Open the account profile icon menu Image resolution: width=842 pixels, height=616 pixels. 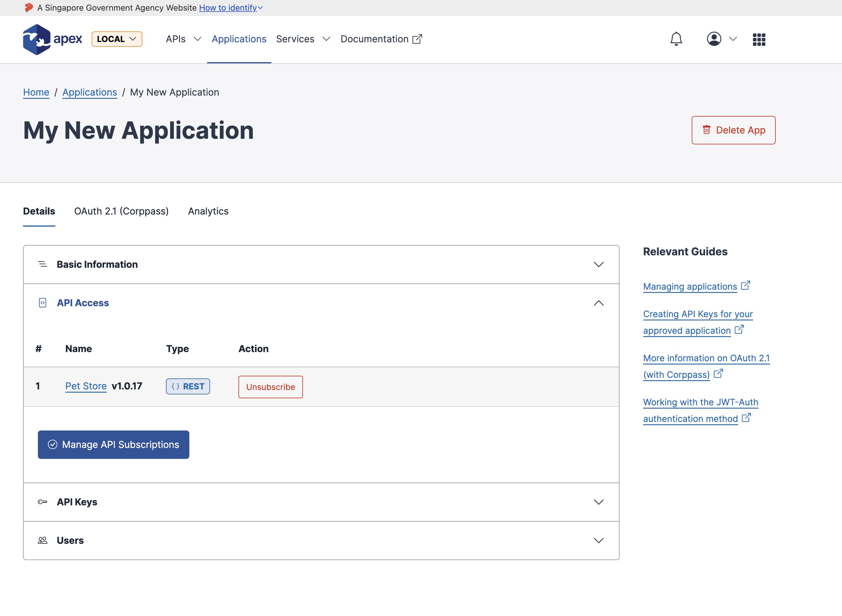point(714,39)
